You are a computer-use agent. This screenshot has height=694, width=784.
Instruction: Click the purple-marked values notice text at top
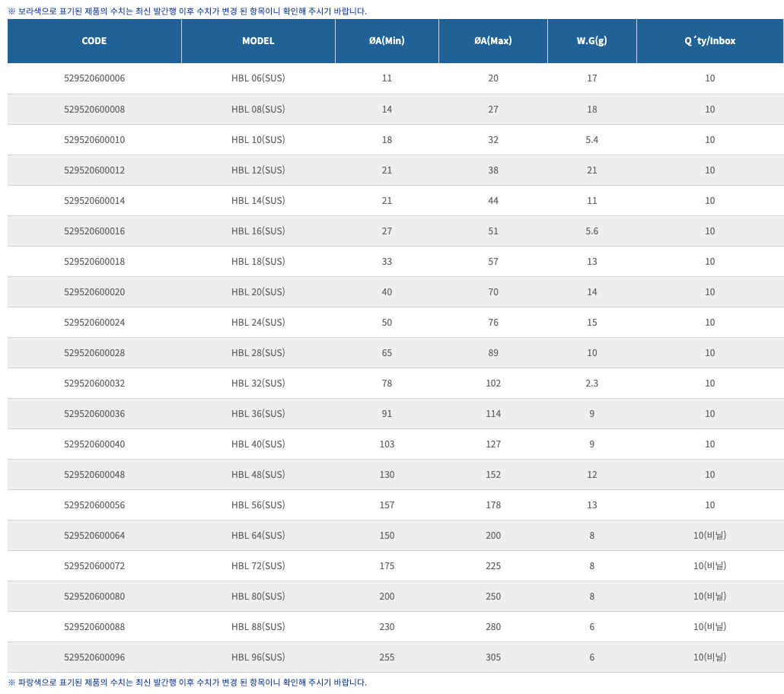pos(187,11)
